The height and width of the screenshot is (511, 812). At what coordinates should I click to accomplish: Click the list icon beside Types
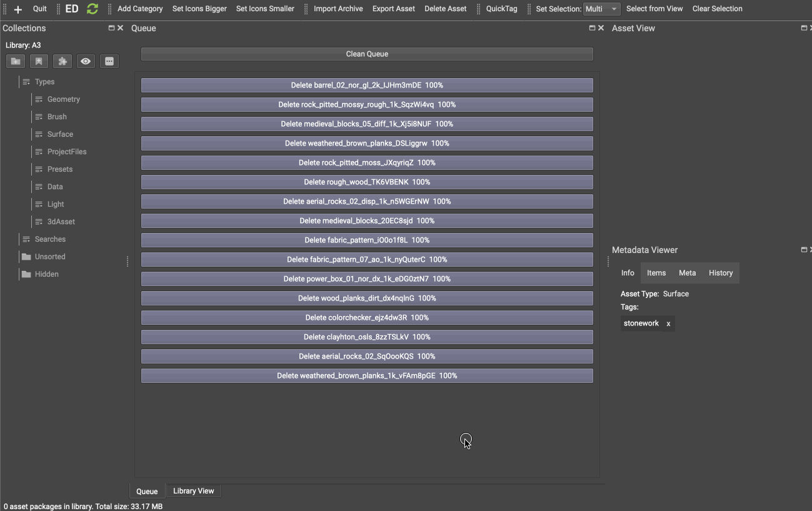26,82
